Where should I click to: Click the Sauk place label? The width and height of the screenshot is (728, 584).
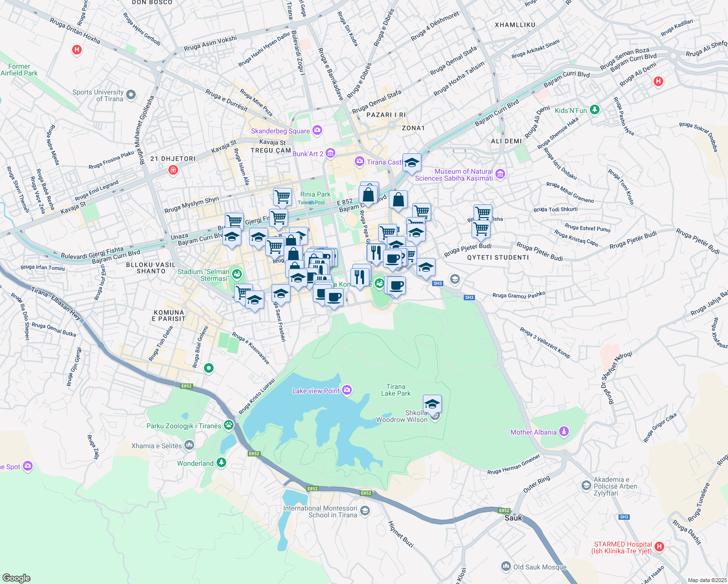(513, 518)
